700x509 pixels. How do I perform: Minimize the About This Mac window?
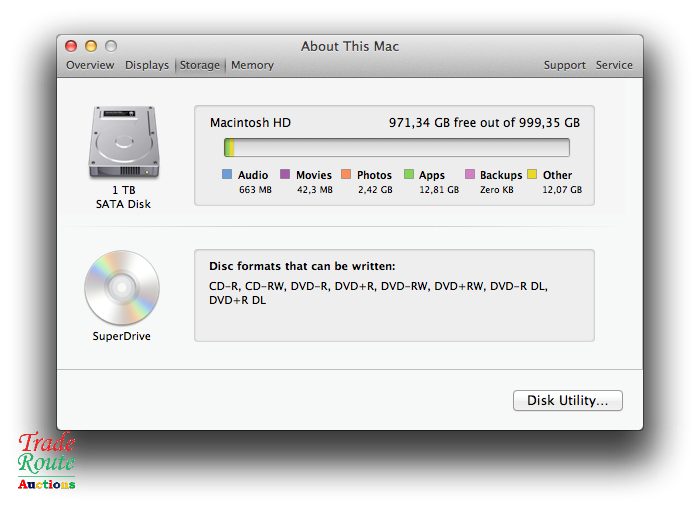(91, 46)
